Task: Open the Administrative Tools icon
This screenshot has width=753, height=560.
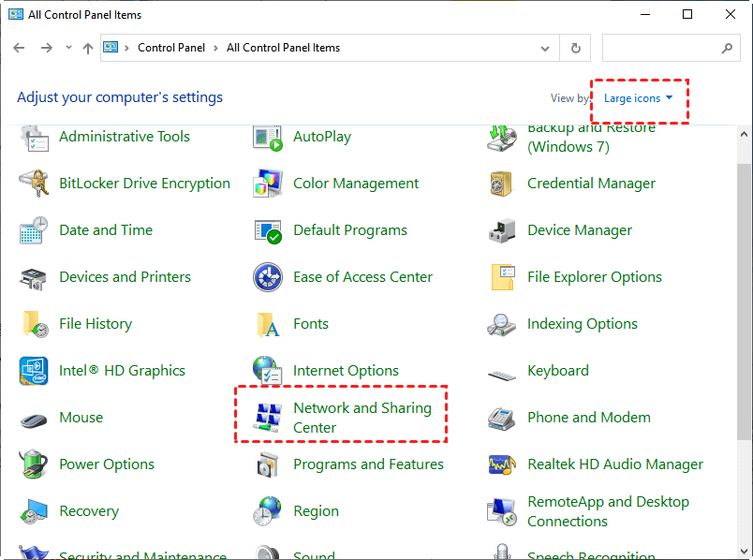Action: click(x=34, y=138)
